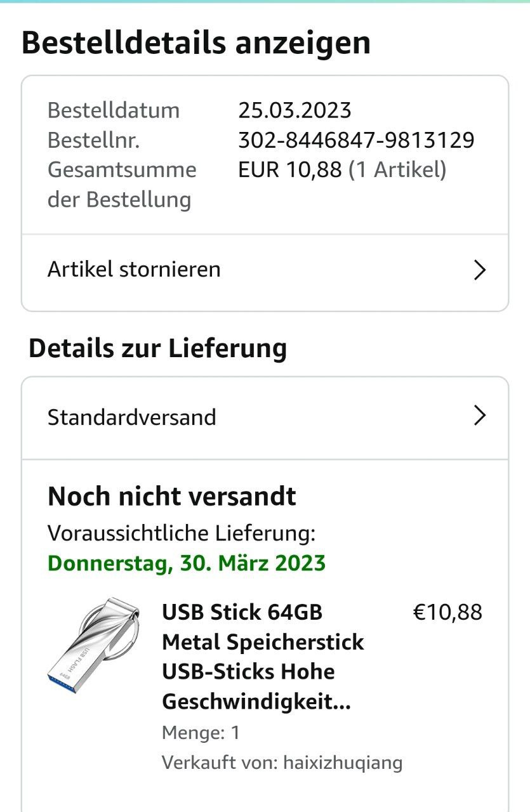The image size is (530, 812).
Task: Select order number 302-8446847-9813129
Action: point(356,140)
